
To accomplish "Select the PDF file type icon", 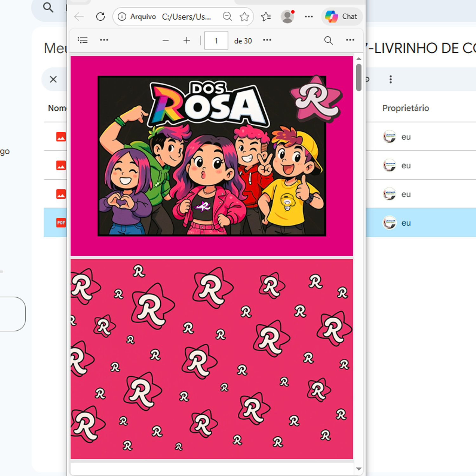I will (61, 222).
